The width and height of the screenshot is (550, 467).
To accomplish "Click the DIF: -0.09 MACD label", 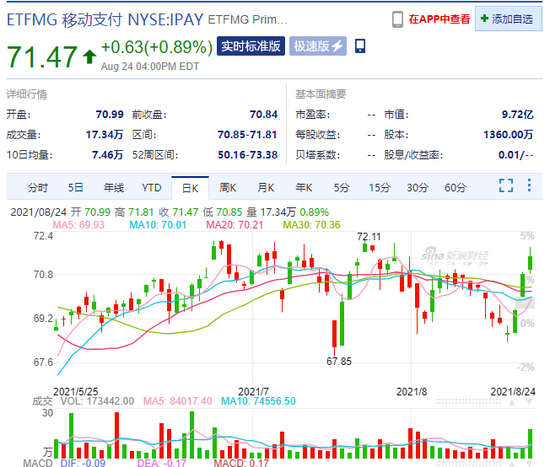I will click(83, 463).
